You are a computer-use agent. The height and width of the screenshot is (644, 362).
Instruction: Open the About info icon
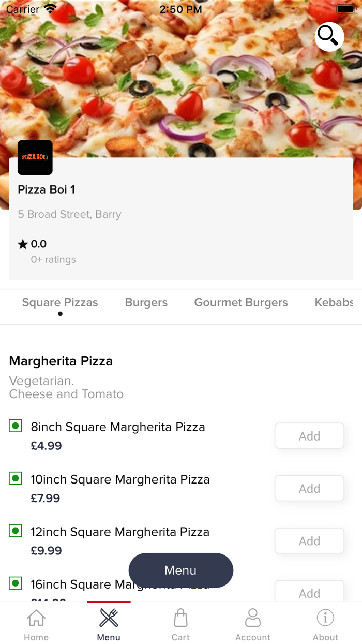click(325, 618)
